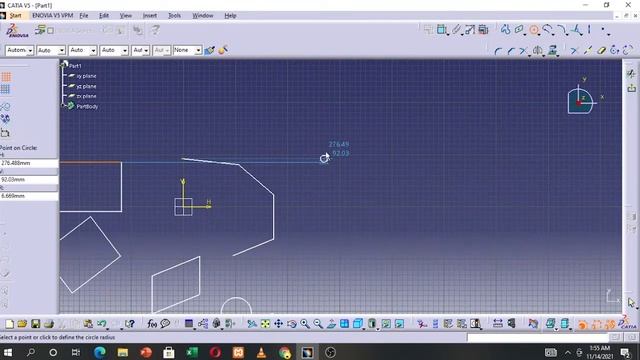This screenshot has width=640, height=360.
Task: Click the Zoom Out magnifier icon
Action: tap(318, 324)
